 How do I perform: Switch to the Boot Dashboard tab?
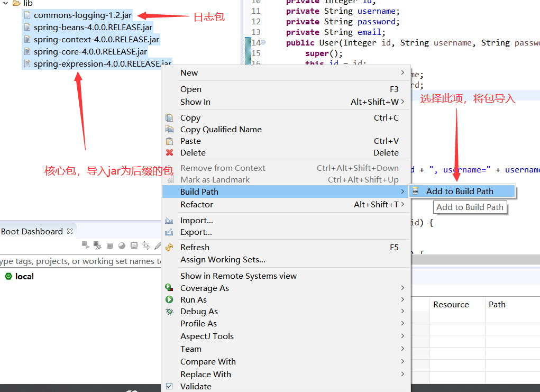click(32, 232)
